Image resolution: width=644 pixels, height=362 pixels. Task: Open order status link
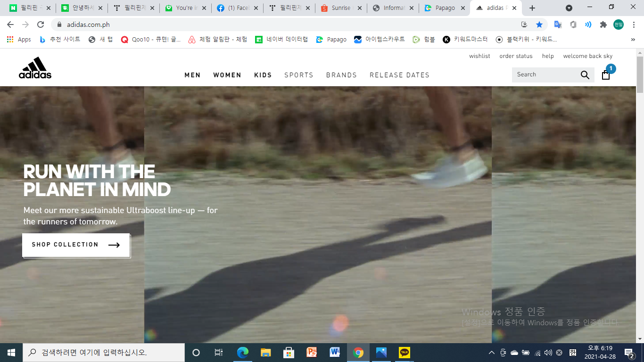point(516,56)
